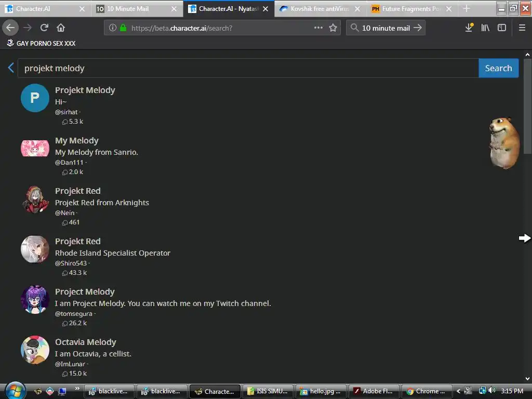
Task: Click the My Melody pink avatar
Action: pyautogui.click(x=35, y=148)
